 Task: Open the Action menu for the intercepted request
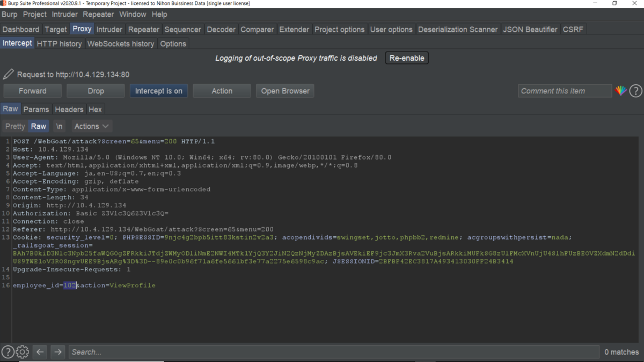(x=222, y=90)
